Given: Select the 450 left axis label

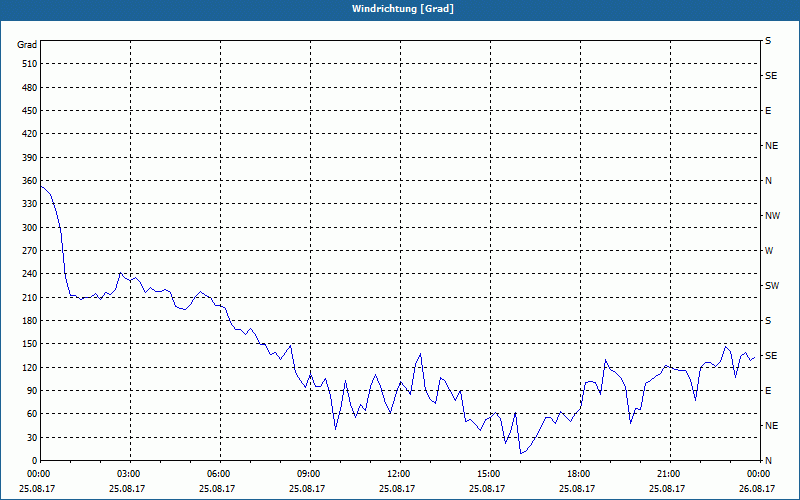Looking at the screenshot, I should (29, 111).
